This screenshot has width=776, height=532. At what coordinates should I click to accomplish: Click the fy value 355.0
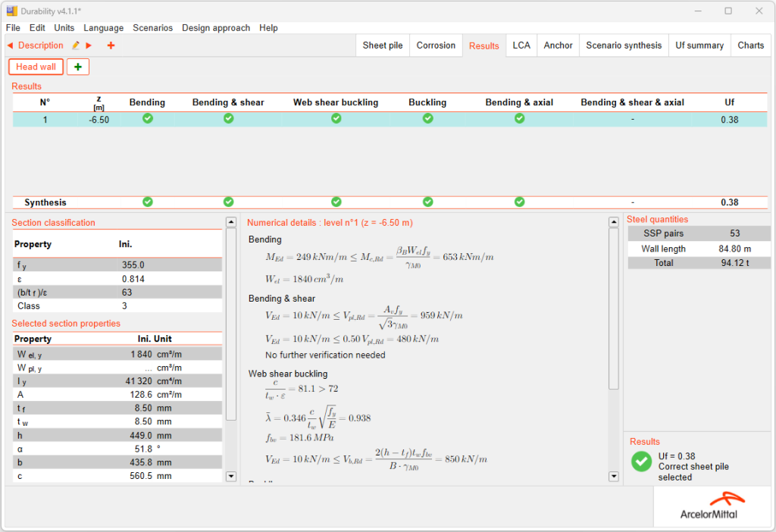click(133, 265)
